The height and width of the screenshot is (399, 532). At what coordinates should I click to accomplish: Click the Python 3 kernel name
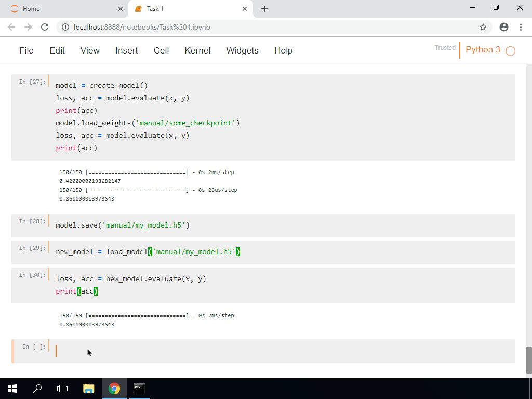[x=483, y=49]
